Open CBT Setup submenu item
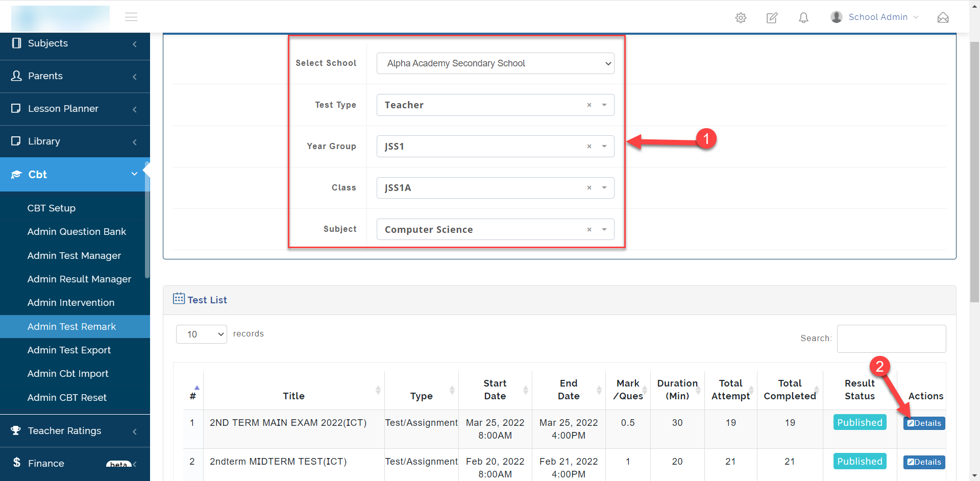 52,208
